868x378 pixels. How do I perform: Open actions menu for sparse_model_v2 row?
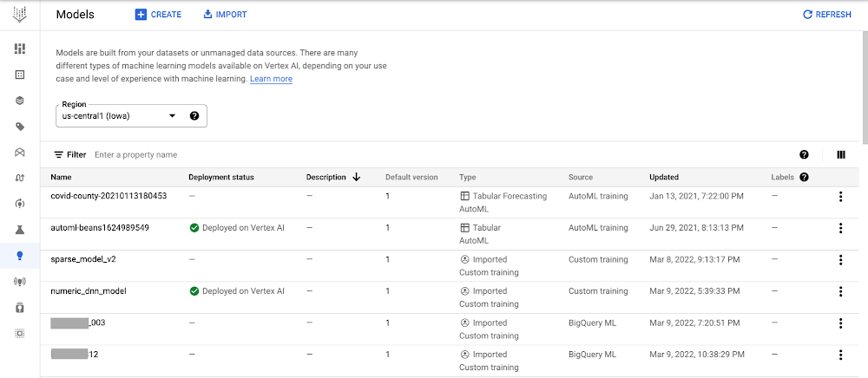coord(840,260)
